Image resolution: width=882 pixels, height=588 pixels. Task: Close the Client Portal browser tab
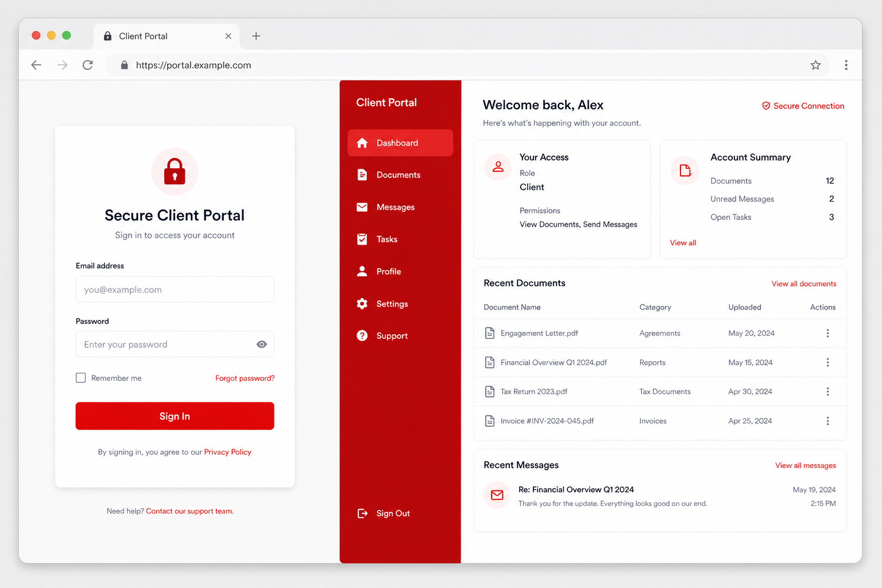[x=228, y=36]
